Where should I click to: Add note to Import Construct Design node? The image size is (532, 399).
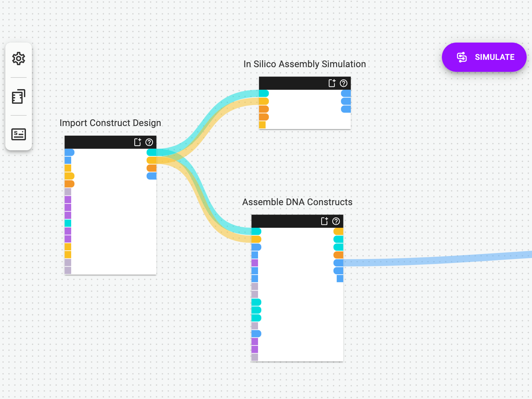(138, 142)
